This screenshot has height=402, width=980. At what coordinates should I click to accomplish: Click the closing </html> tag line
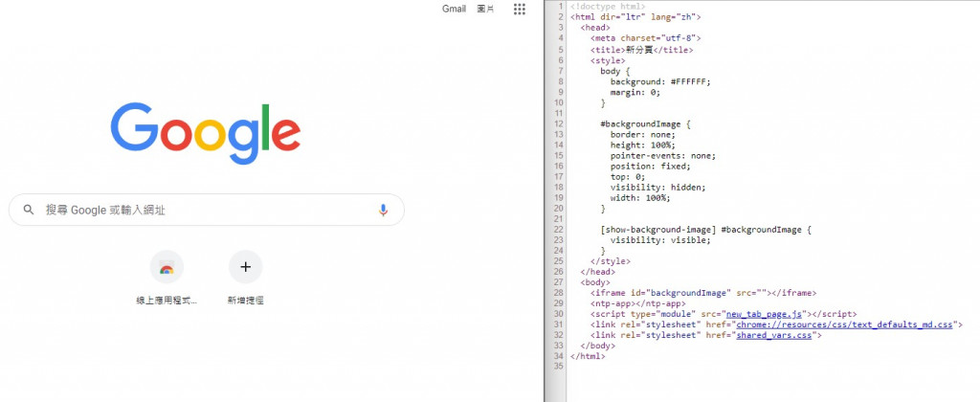click(x=588, y=356)
